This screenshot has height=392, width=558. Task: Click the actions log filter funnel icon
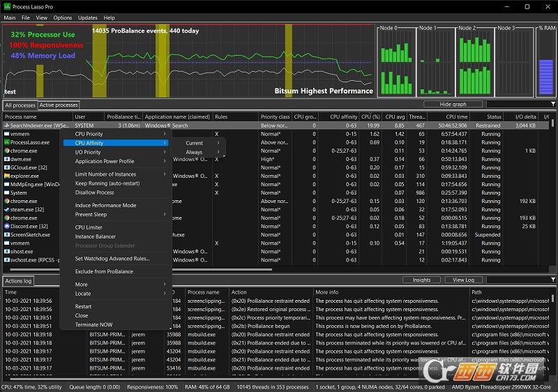coord(553,280)
